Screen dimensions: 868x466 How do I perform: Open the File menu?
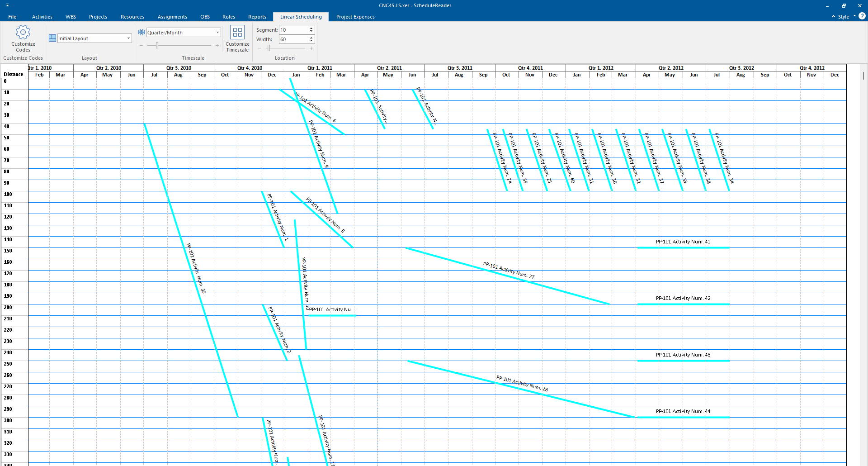12,17
